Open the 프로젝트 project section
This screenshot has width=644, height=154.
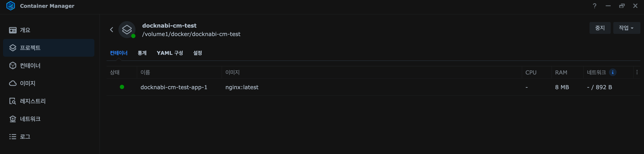(30, 48)
